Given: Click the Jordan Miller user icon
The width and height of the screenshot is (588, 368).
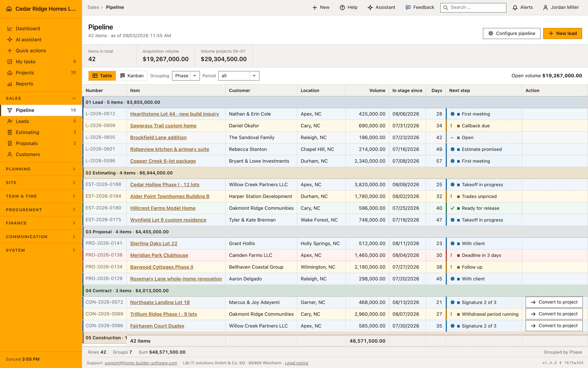Looking at the screenshot, I should tap(546, 7).
